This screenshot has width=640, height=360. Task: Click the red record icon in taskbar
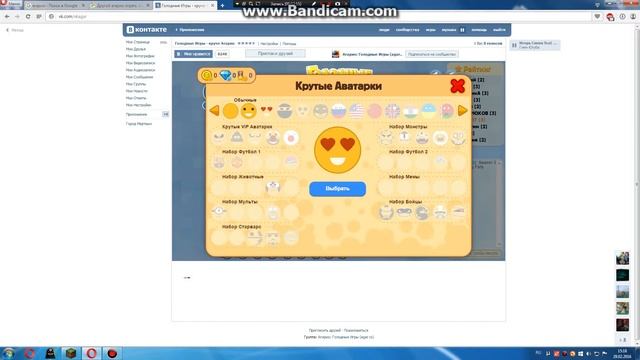click(x=112, y=353)
